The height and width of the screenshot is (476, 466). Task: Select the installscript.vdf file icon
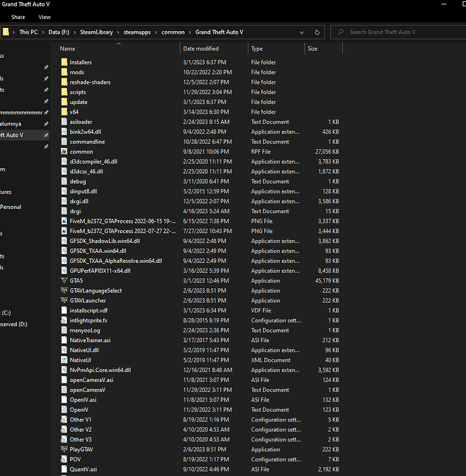[64, 310]
